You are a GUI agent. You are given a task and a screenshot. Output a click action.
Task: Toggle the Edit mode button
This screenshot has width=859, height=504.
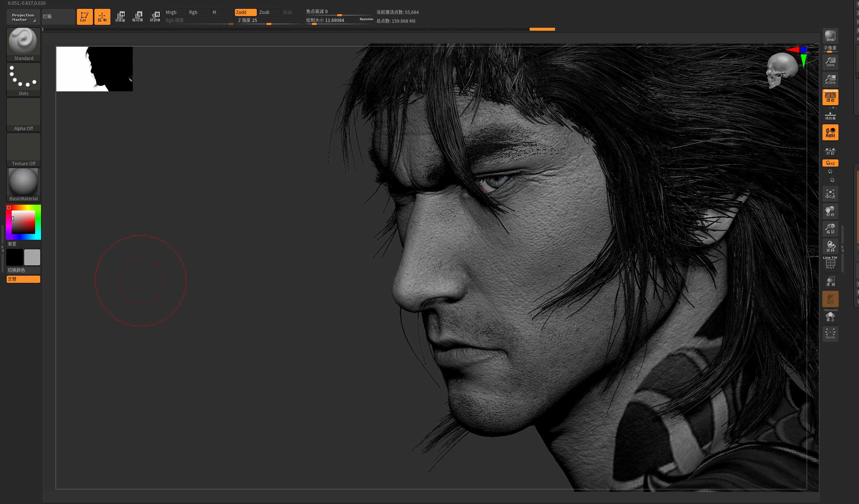[85, 16]
